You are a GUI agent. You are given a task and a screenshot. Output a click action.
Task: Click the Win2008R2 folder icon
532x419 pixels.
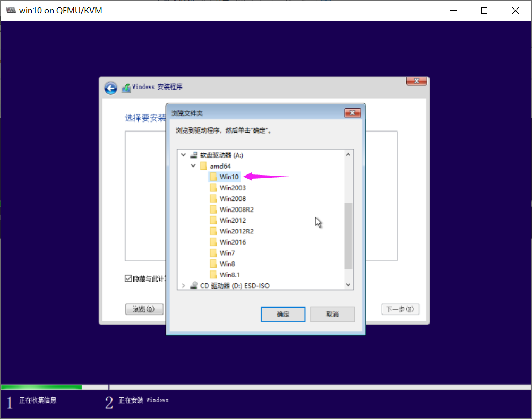213,209
